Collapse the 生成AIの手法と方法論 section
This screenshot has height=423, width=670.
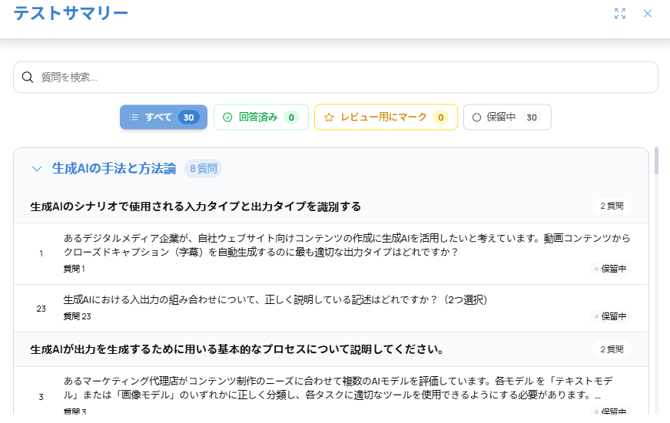coord(37,169)
